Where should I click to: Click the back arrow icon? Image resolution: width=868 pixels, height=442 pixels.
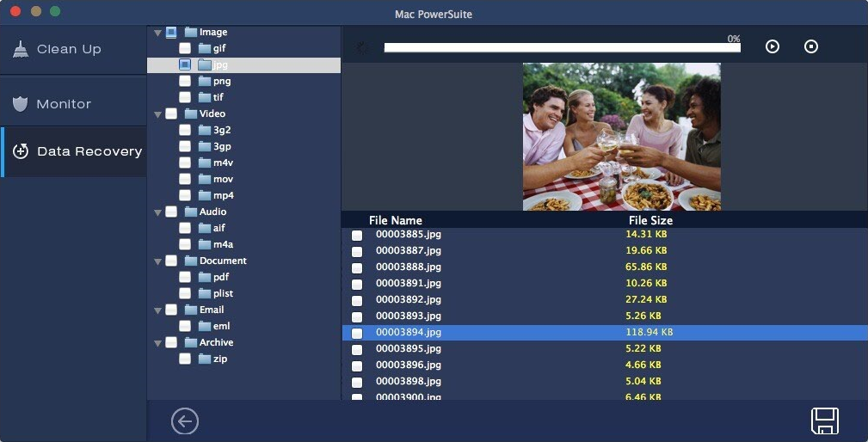coord(185,422)
